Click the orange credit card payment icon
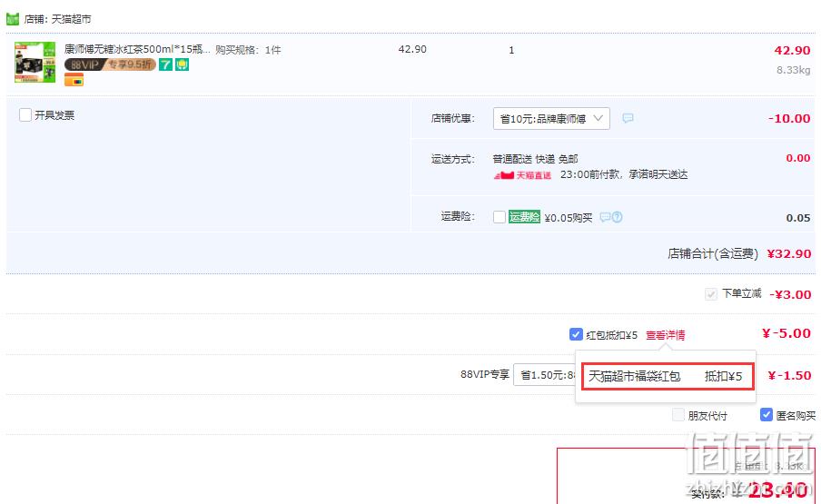821x504 pixels. (x=74, y=80)
